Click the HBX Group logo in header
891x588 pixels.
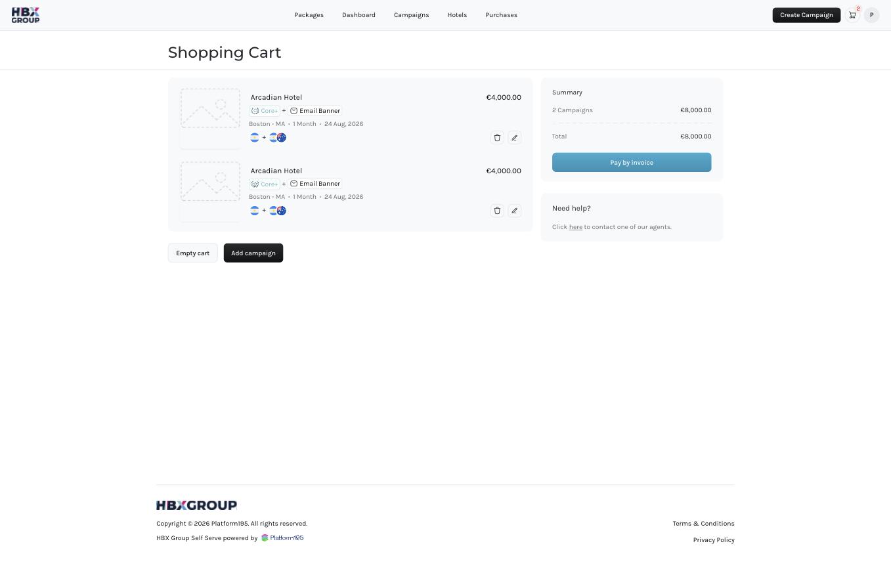click(x=26, y=15)
